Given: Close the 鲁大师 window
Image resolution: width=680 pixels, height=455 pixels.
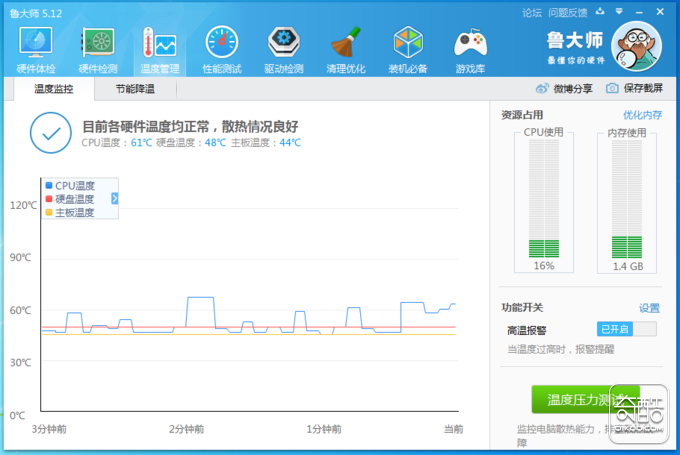Looking at the screenshot, I should [x=660, y=12].
